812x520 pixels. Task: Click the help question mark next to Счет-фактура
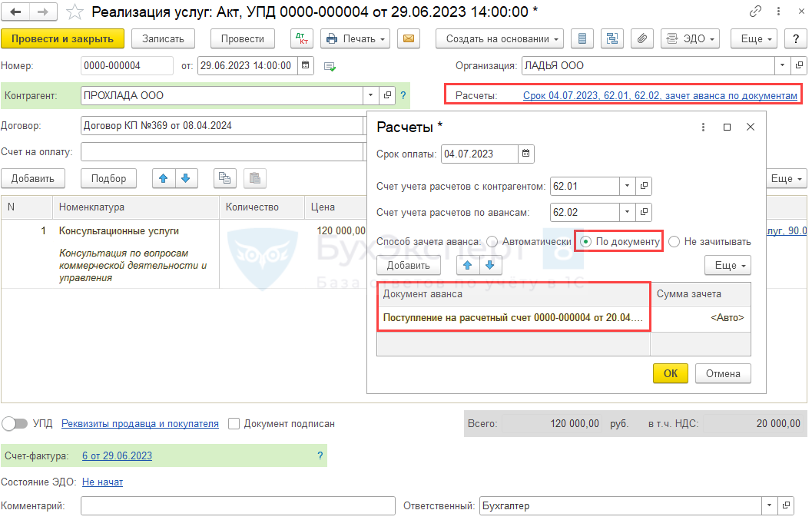(320, 455)
